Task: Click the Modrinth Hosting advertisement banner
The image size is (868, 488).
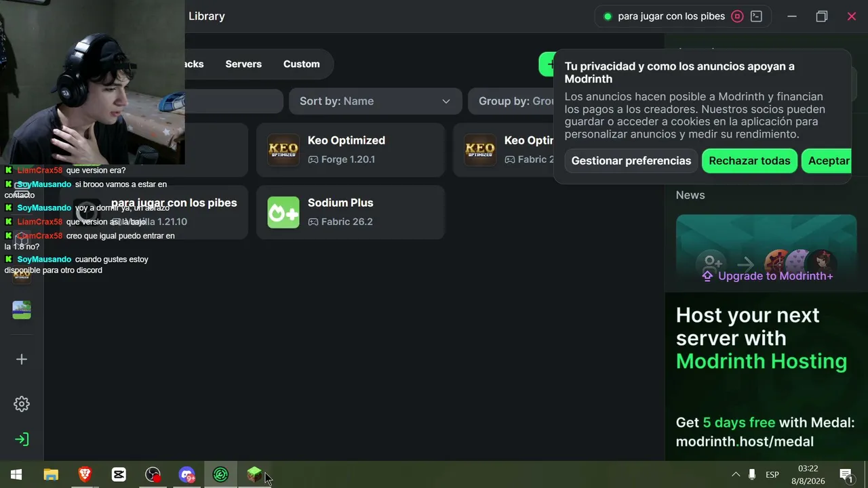Action: coord(766,377)
